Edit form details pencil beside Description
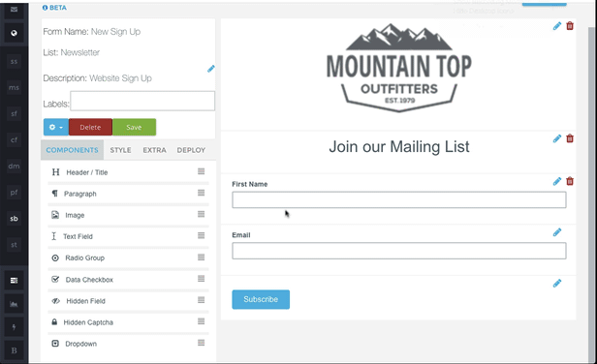This screenshot has height=364, width=597. [211, 69]
